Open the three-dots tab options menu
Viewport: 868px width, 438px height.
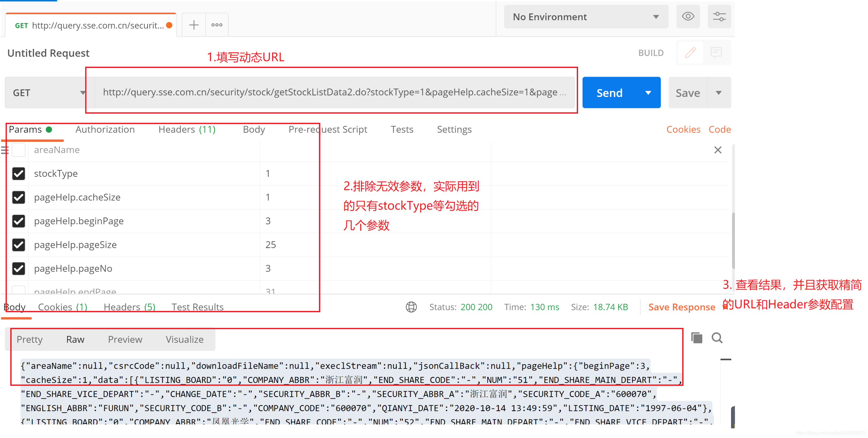coord(217,25)
